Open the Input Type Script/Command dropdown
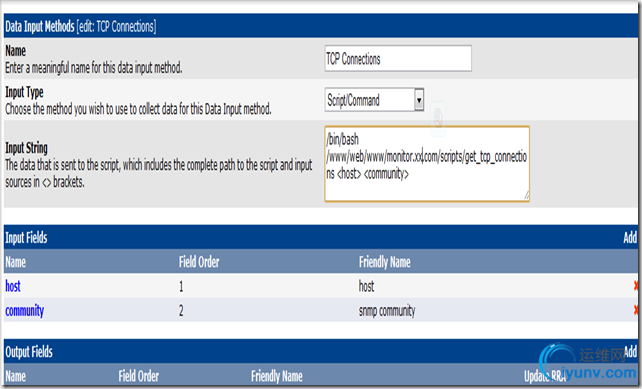642x389 pixels. pyautogui.click(x=374, y=100)
